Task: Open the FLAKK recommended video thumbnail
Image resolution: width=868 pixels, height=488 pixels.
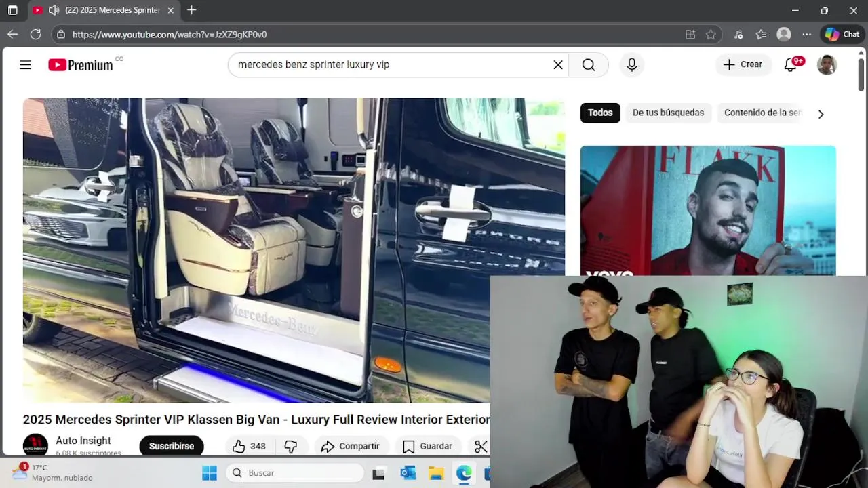Action: point(708,211)
